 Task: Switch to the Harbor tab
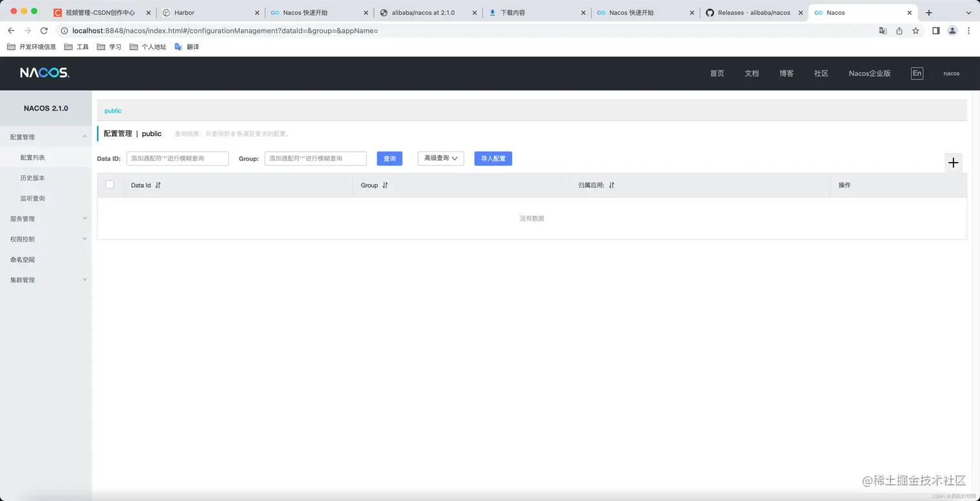pyautogui.click(x=211, y=12)
